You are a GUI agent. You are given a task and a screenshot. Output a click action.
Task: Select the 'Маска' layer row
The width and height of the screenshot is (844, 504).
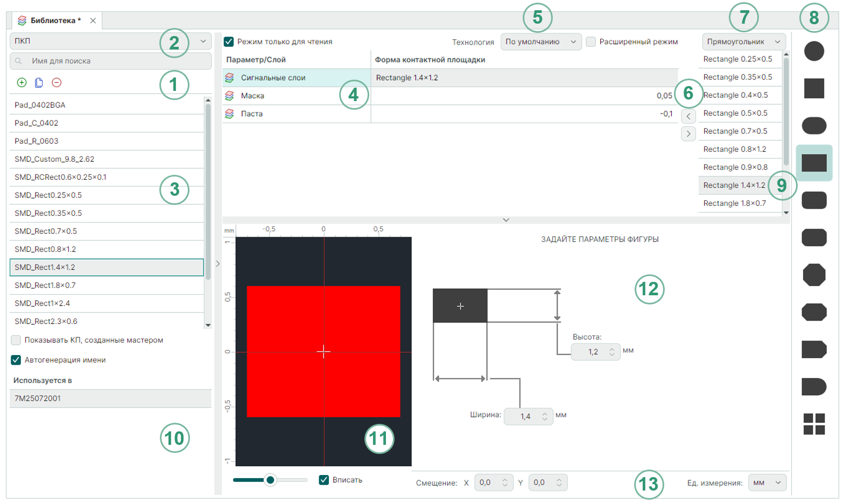296,96
